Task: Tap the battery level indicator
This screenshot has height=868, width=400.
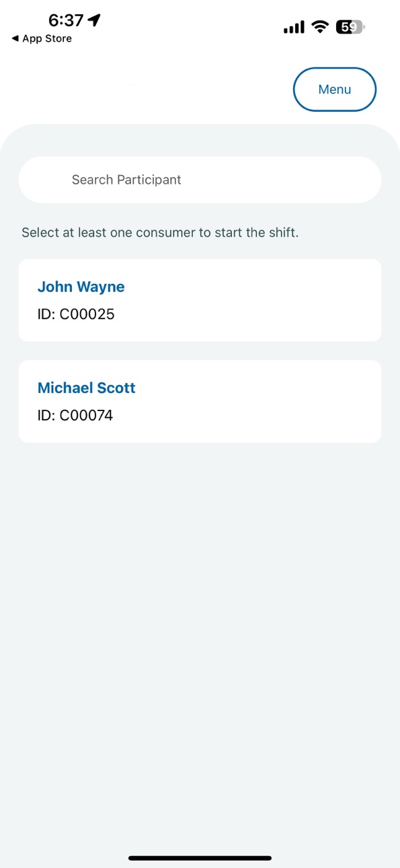Action: (x=351, y=28)
